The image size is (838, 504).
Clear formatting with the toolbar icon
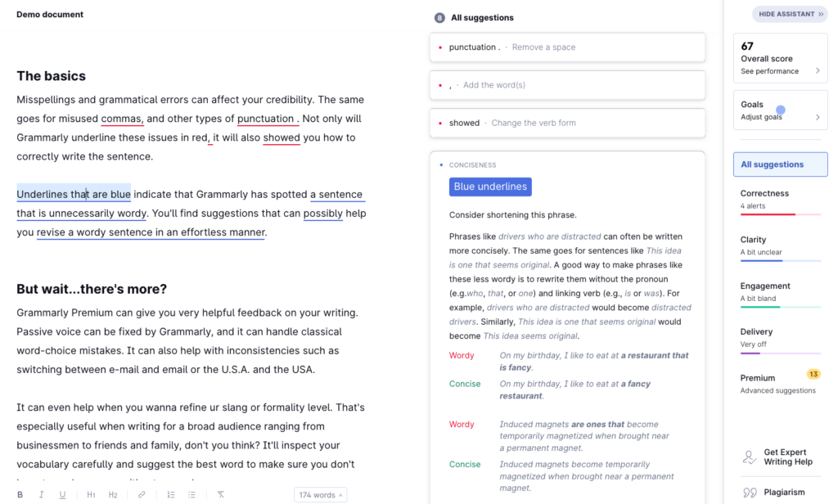pyautogui.click(x=221, y=495)
